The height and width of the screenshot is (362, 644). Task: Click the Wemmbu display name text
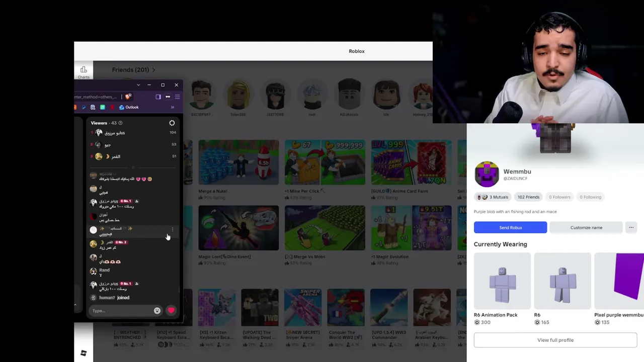click(x=517, y=171)
